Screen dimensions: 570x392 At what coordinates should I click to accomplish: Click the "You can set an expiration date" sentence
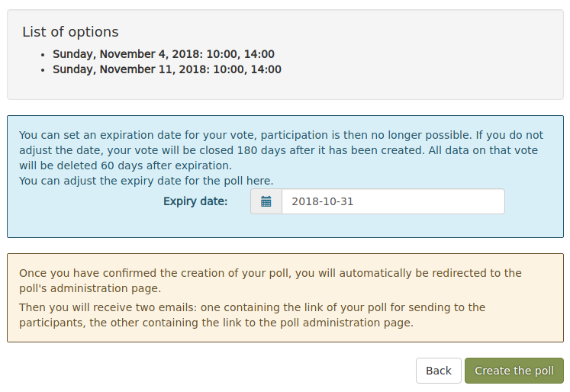tap(153, 135)
